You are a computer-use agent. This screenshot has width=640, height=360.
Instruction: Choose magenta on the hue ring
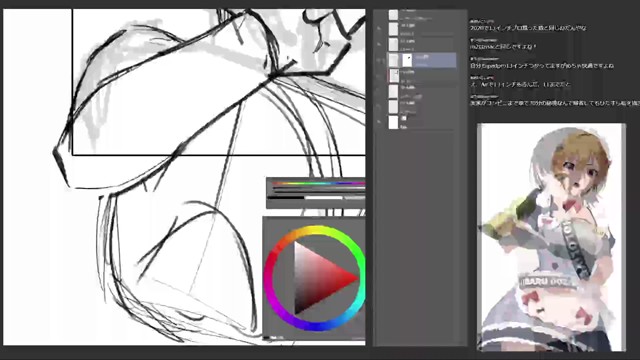click(273, 300)
